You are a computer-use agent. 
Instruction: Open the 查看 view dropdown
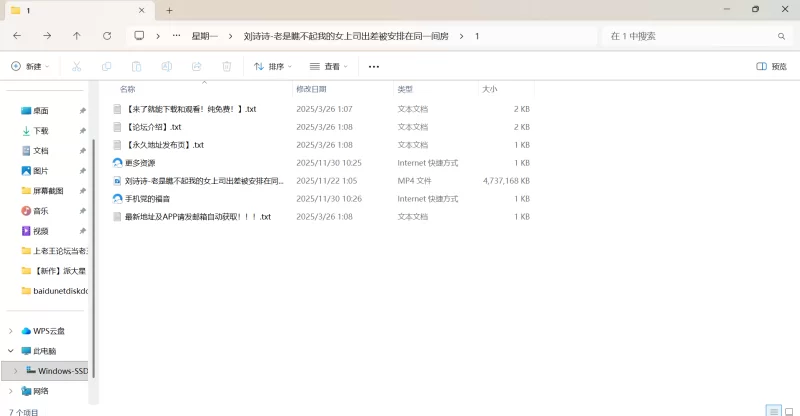(x=329, y=67)
